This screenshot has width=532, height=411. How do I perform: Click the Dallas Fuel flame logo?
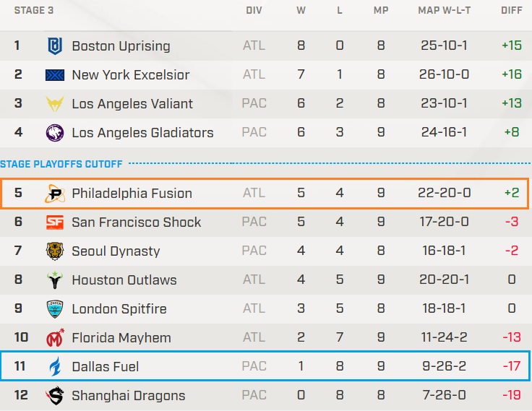coord(55,366)
